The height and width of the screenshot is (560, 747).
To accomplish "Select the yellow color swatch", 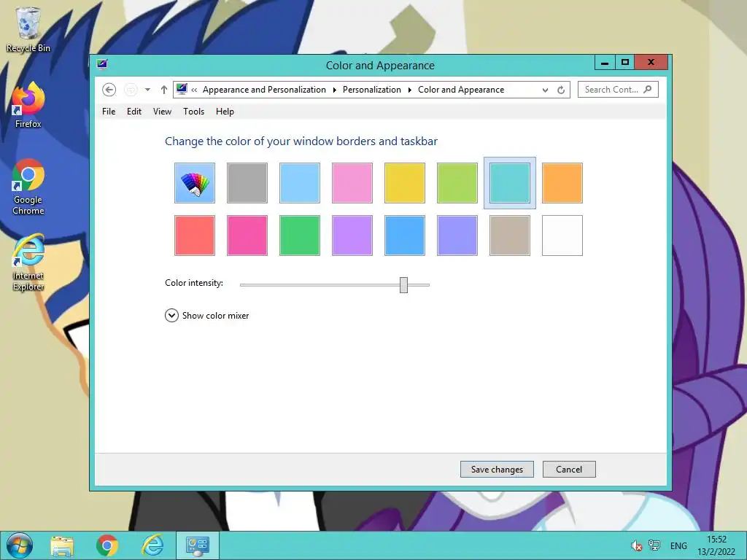I will pyautogui.click(x=404, y=183).
